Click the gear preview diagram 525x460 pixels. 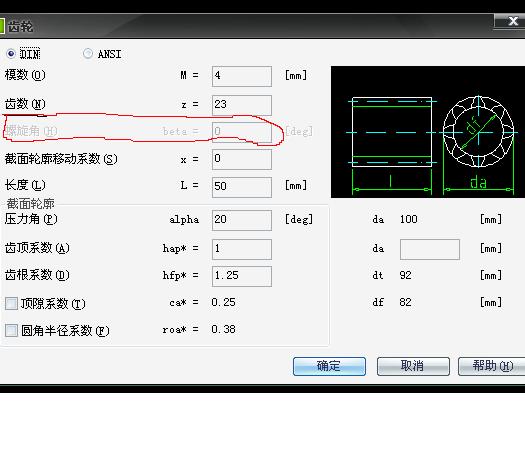(x=428, y=132)
